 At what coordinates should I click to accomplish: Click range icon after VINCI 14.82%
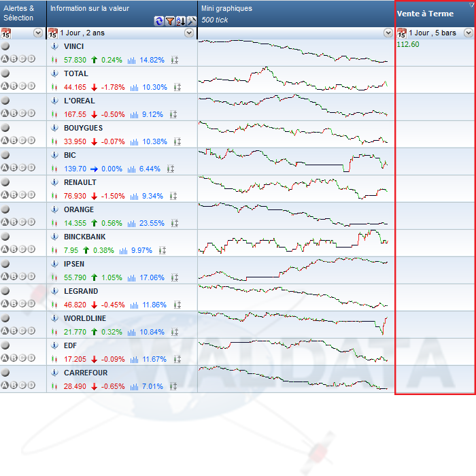175,60
